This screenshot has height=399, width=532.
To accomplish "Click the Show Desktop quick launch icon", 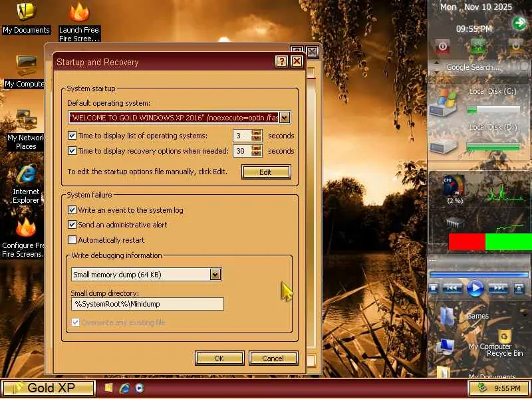I will pyautogui.click(x=108, y=388).
